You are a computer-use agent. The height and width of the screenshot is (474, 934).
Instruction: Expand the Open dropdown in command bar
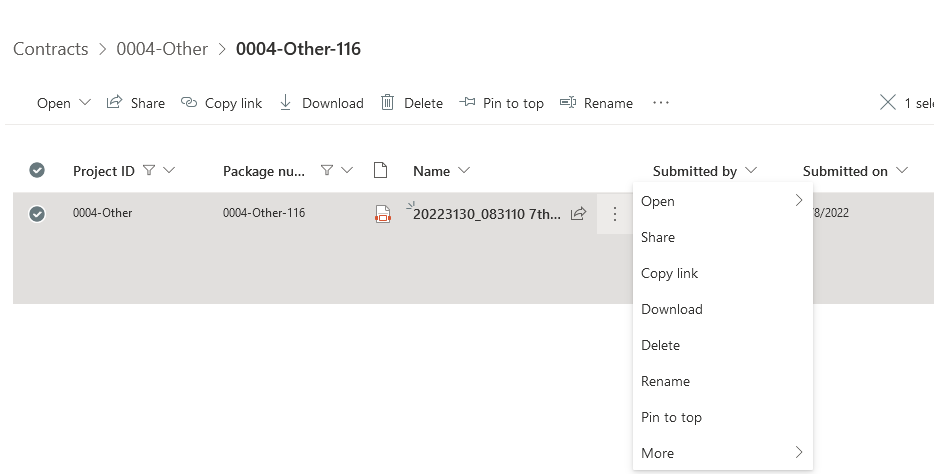(x=85, y=102)
